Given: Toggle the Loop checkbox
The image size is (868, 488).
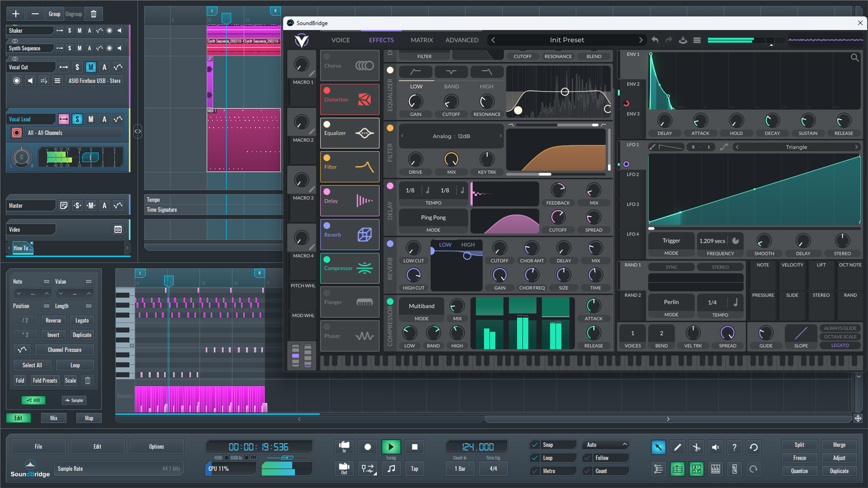Looking at the screenshot, I should [x=535, y=458].
